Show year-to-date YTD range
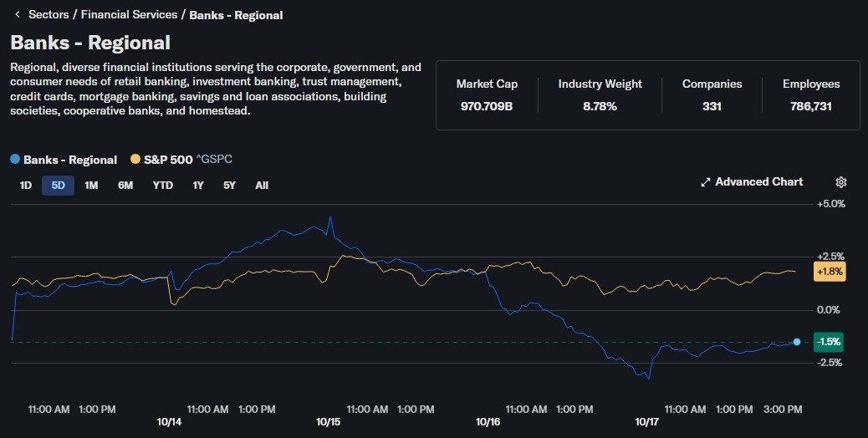The width and height of the screenshot is (868, 438). point(162,186)
